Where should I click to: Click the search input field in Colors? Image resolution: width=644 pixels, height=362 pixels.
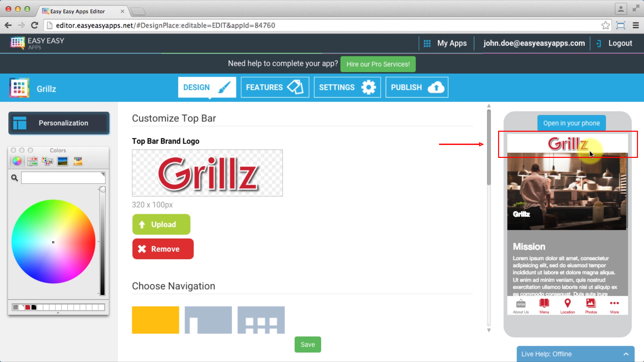click(63, 177)
